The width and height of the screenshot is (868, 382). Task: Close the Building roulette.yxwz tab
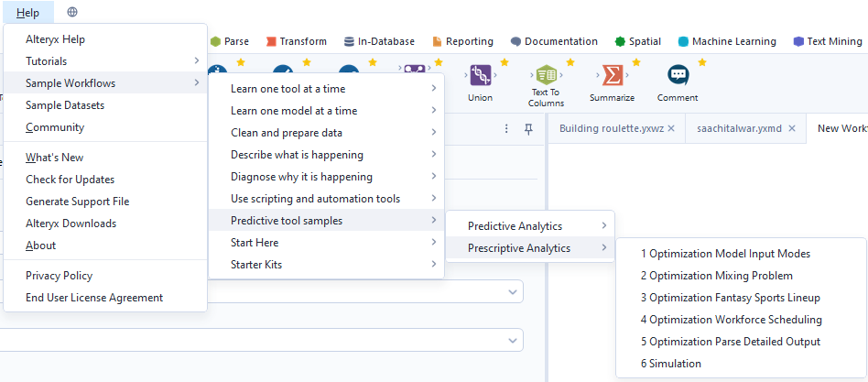point(671,128)
